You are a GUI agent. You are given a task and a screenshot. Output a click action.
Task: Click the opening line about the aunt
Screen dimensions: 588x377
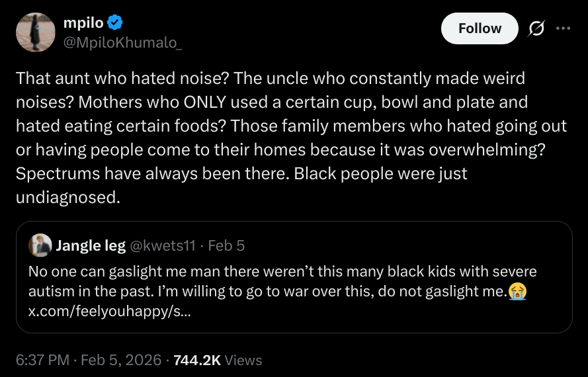point(124,78)
